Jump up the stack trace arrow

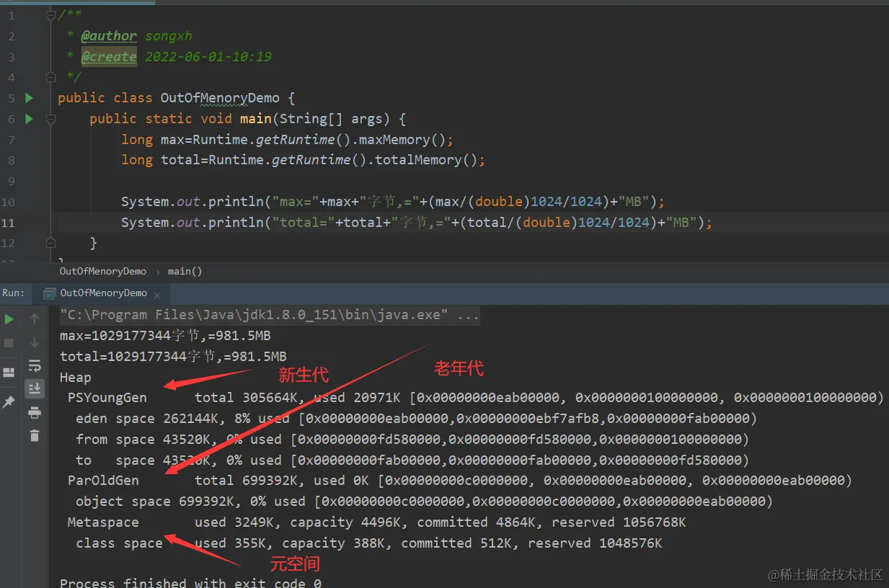pyautogui.click(x=34, y=319)
